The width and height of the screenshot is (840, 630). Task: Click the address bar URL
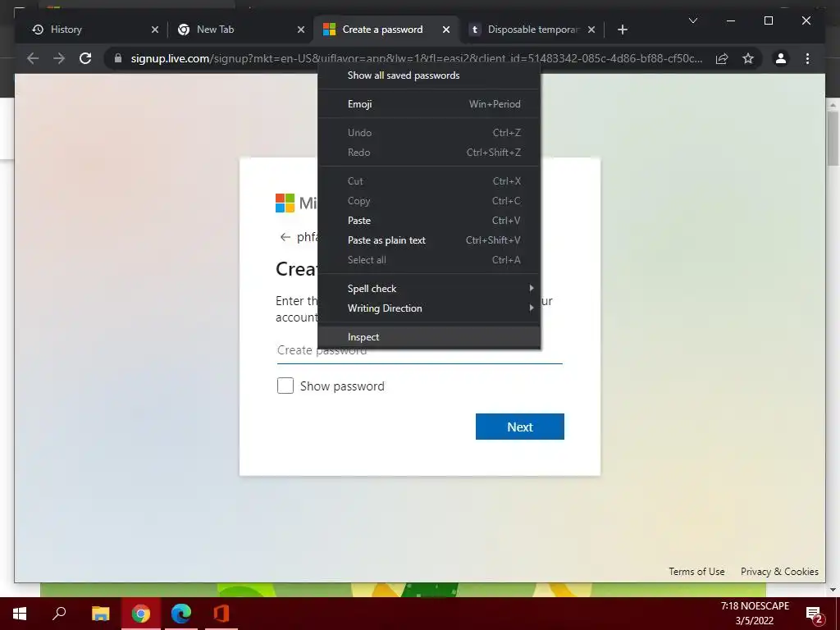pos(416,58)
